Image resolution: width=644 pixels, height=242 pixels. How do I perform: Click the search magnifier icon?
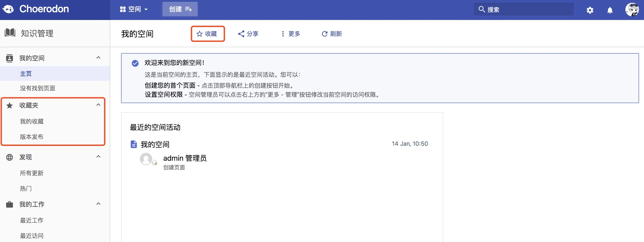pos(481,9)
